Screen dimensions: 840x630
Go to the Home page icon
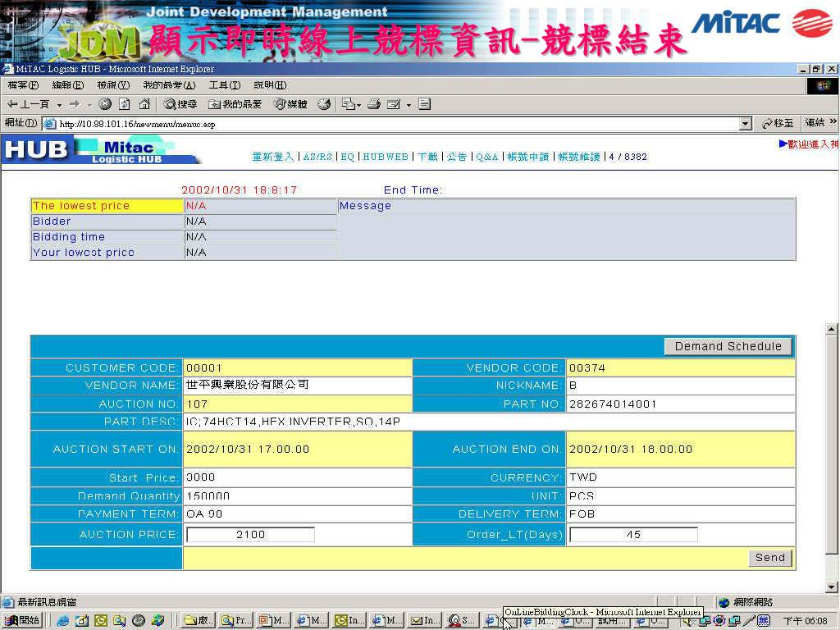point(144,104)
